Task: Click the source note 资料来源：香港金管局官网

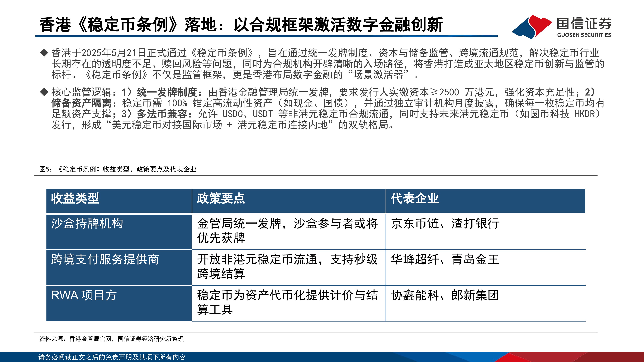Action: [112, 339]
